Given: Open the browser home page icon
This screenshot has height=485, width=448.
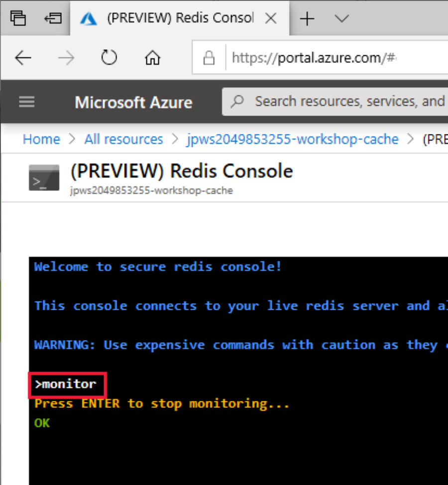Looking at the screenshot, I should pyautogui.click(x=152, y=58).
